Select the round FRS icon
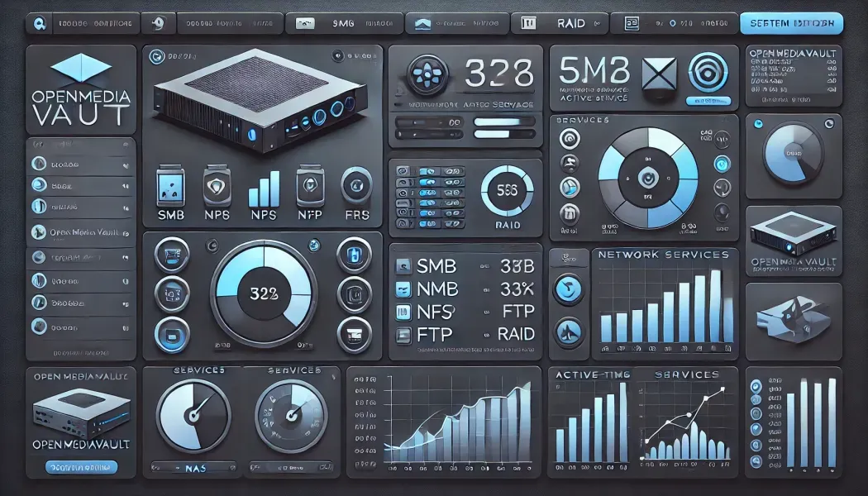Viewport: 868px width, 496px height. 356,185
